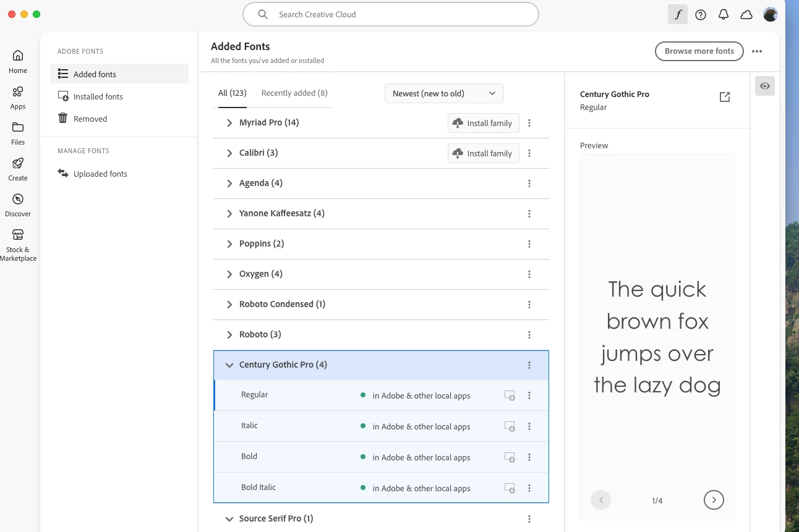Open Discover in the sidebar

point(18,205)
